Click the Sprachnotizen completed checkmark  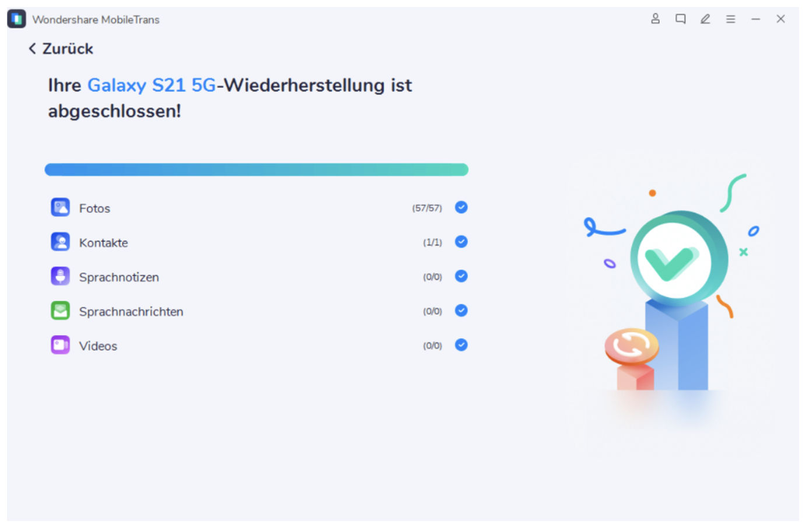461,276
